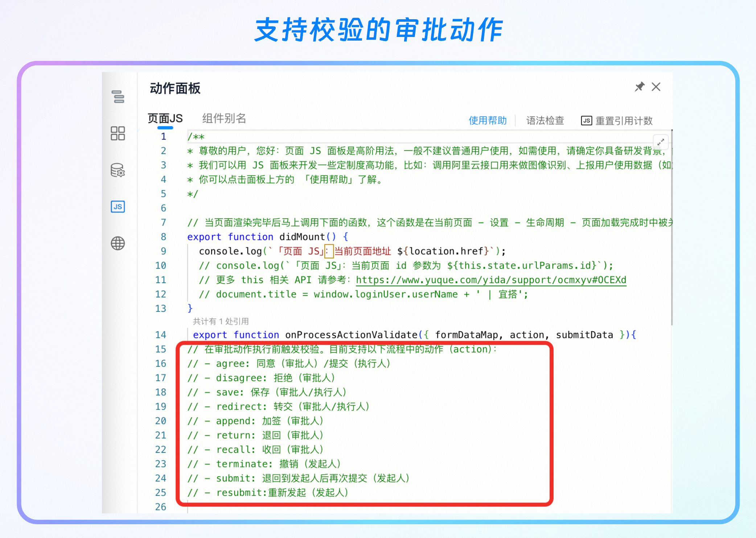756x538 pixels.
Task: Click the comment line for submit: 退回到发起人后再次提交
Action: point(299,478)
